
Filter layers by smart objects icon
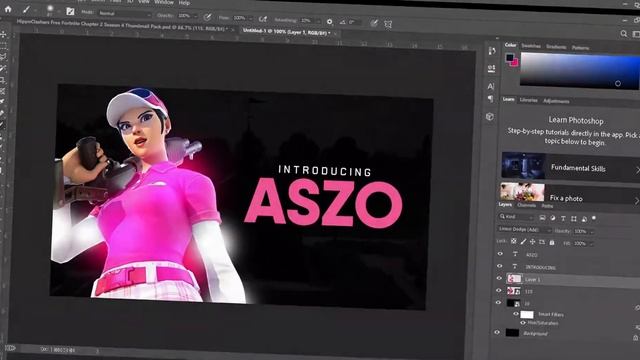click(584, 220)
